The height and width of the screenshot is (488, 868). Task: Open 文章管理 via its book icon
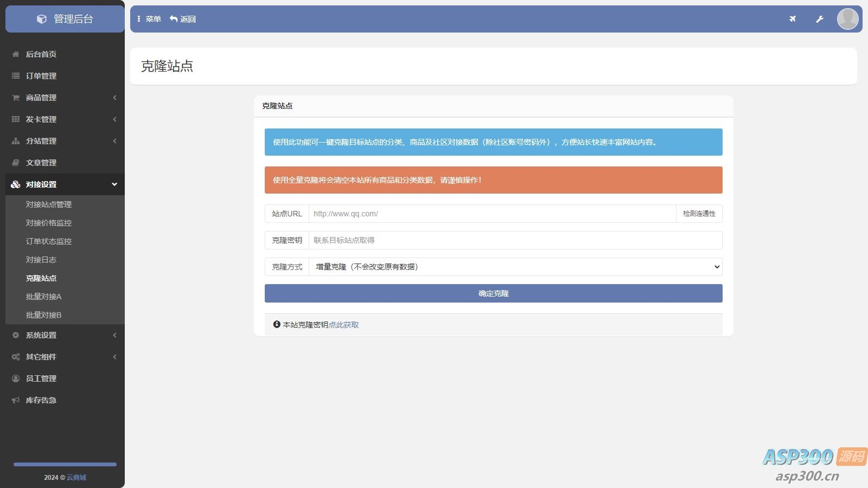[x=16, y=163]
